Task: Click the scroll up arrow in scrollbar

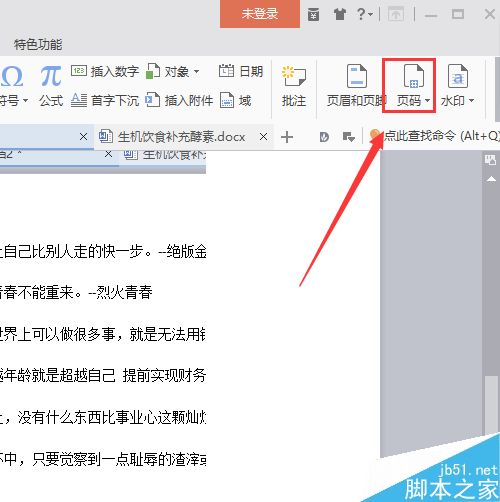Action: [x=491, y=179]
